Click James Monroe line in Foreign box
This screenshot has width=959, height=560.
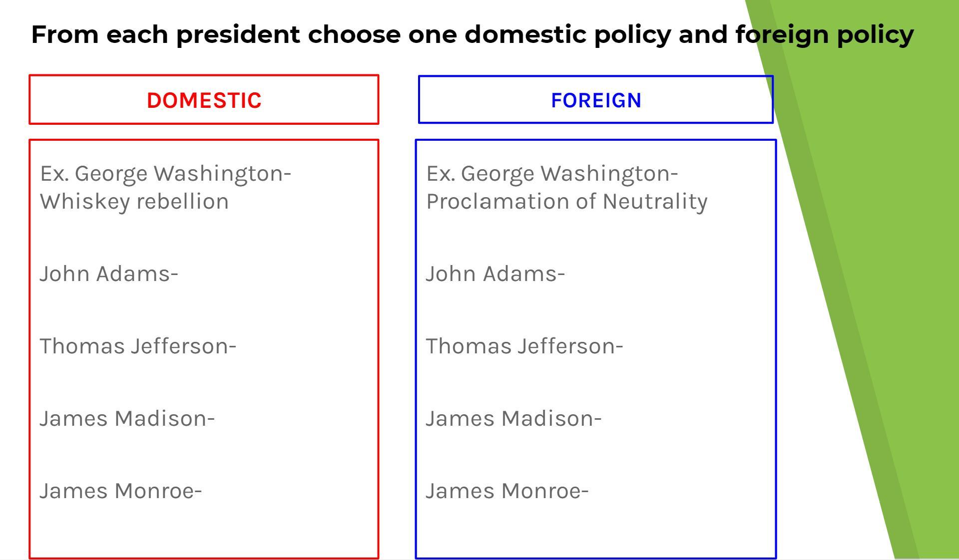507,491
